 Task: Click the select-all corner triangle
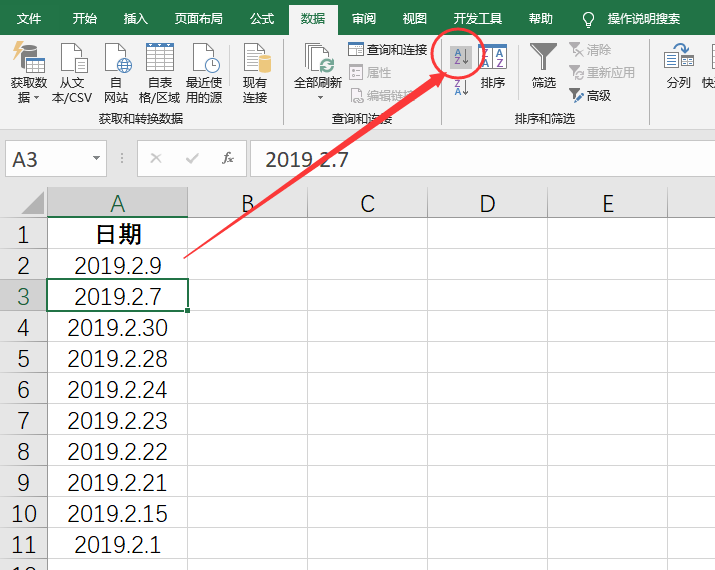click(x=33, y=203)
